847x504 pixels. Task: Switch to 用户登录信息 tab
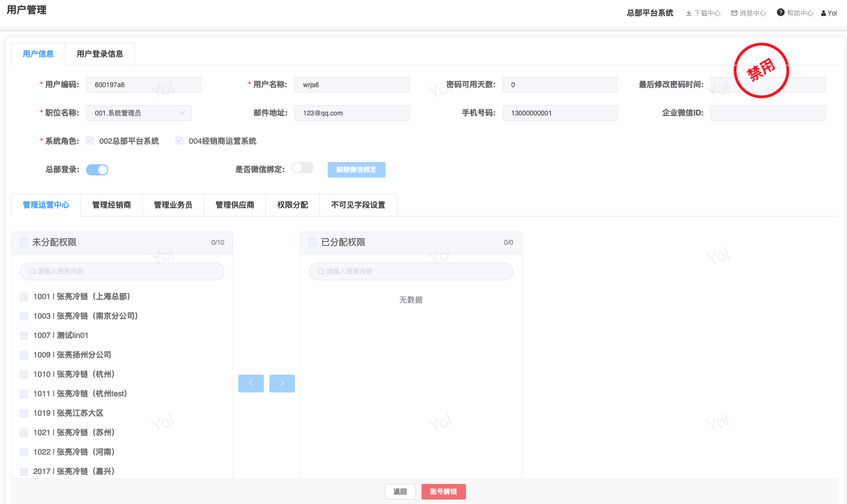100,54
